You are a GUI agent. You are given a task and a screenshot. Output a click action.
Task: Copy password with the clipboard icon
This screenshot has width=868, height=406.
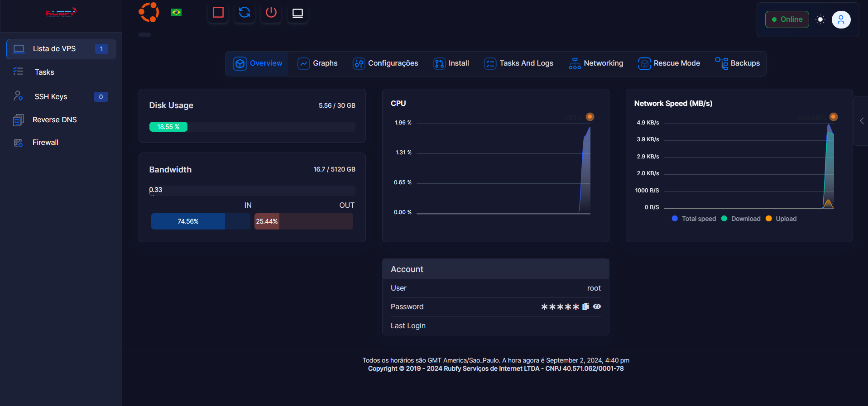pos(585,306)
